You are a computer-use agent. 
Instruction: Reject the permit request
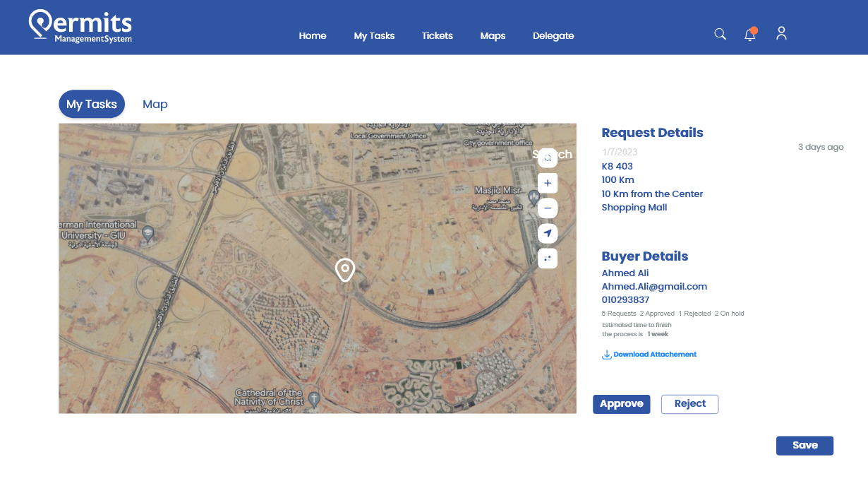[x=689, y=404]
